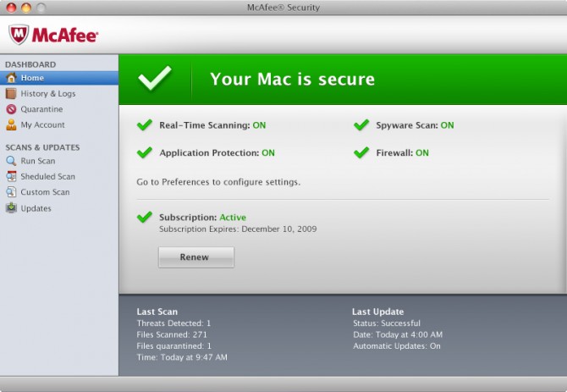Click Spyware Scan ON status

(447, 125)
